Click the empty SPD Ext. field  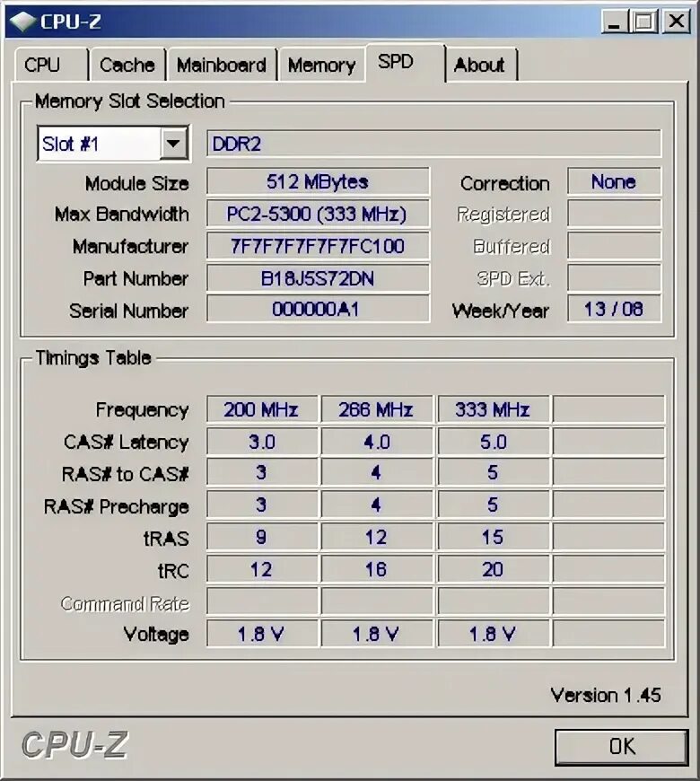(614, 278)
